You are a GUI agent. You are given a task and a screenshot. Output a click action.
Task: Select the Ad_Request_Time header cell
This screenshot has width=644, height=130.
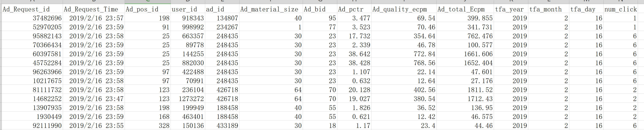(x=94, y=9)
